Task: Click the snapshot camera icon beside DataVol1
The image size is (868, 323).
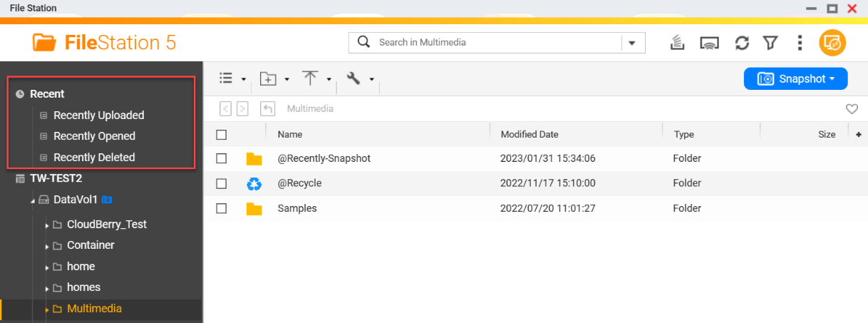Action: pyautogui.click(x=107, y=200)
